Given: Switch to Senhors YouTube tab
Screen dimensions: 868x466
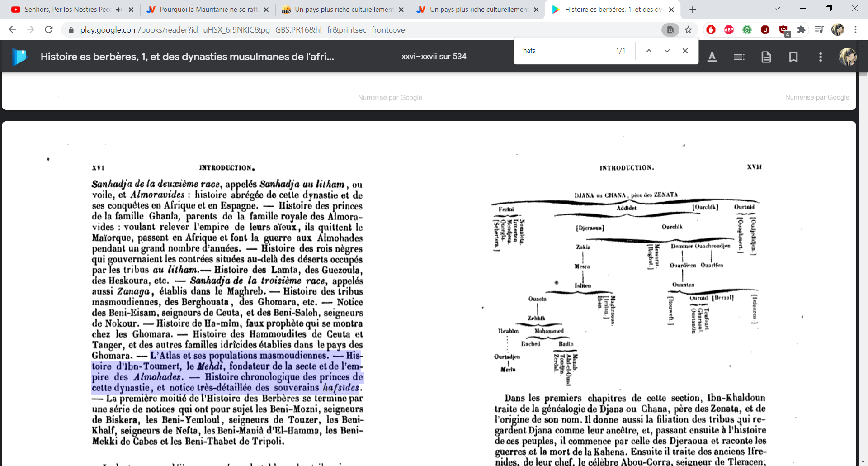Looking at the screenshot, I should click(x=67, y=10).
